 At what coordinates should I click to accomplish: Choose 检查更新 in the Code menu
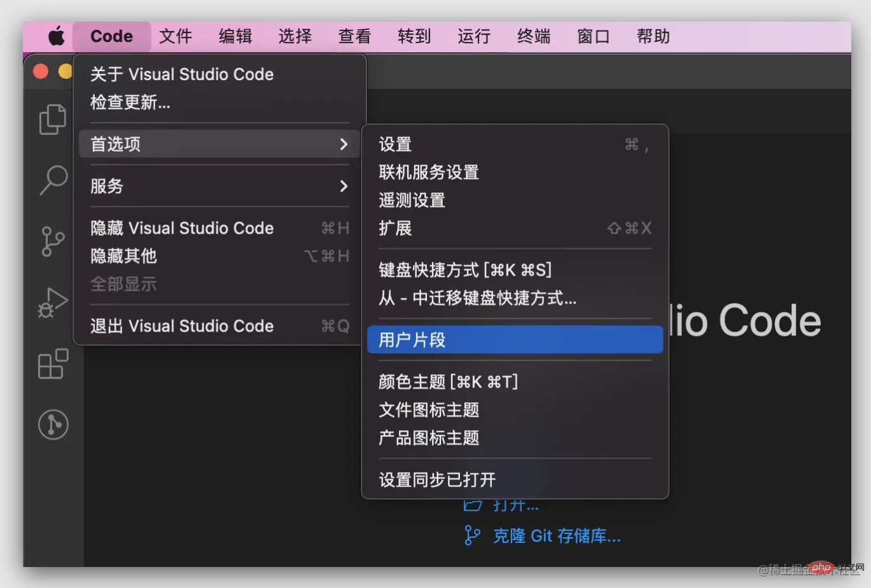pyautogui.click(x=130, y=102)
